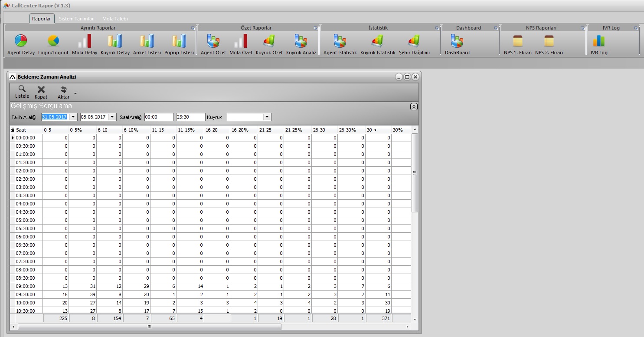Collapse the Gelişmiş Sorgulama panel
Image resolution: width=644 pixels, height=337 pixels.
(414, 107)
